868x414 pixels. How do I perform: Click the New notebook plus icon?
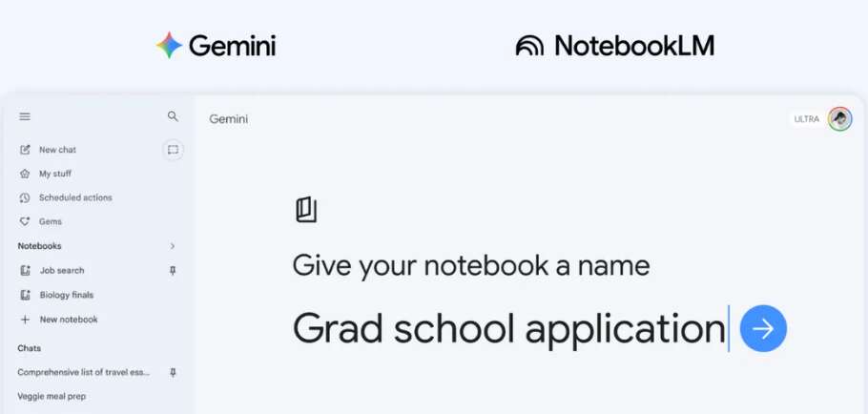click(25, 320)
